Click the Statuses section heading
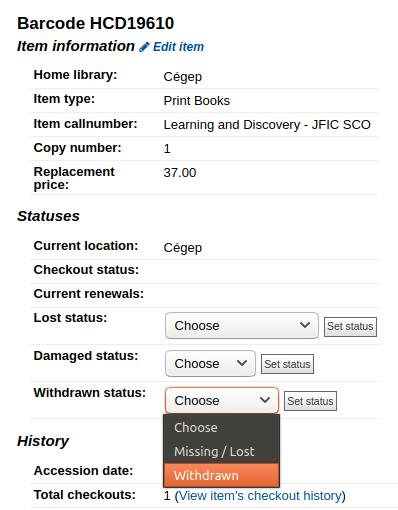Screen dimensions: 398x510 tap(48, 216)
